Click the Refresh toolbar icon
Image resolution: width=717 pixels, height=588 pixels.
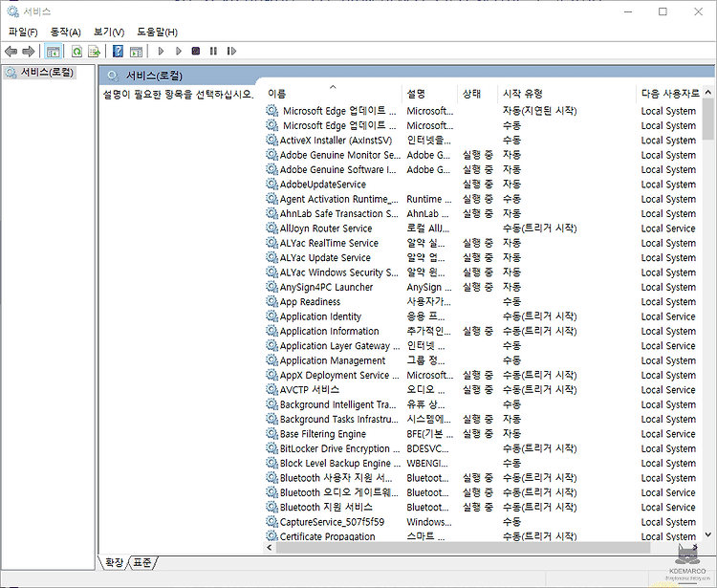(x=76, y=52)
